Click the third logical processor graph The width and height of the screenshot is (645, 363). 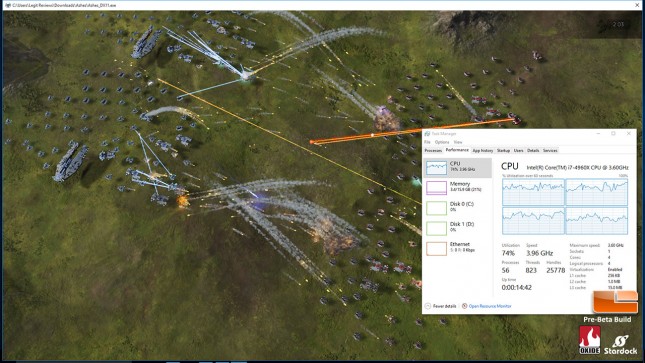click(x=533, y=221)
